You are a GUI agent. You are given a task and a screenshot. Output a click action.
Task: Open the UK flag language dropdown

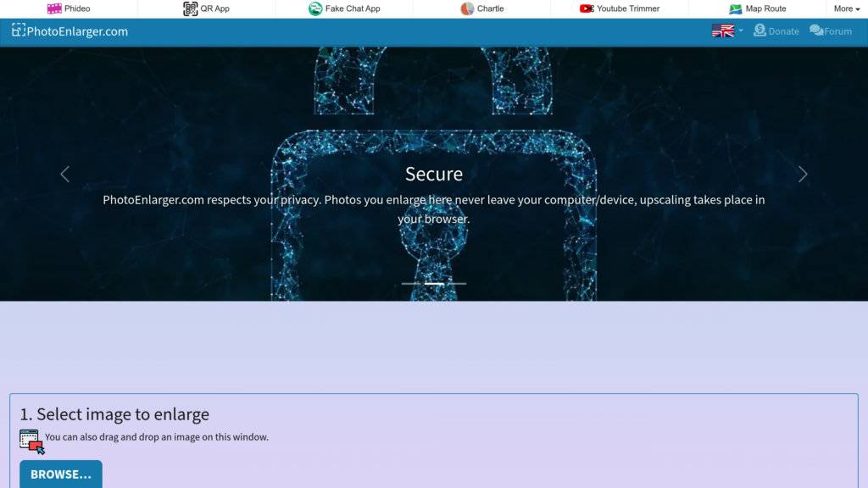[726, 30]
